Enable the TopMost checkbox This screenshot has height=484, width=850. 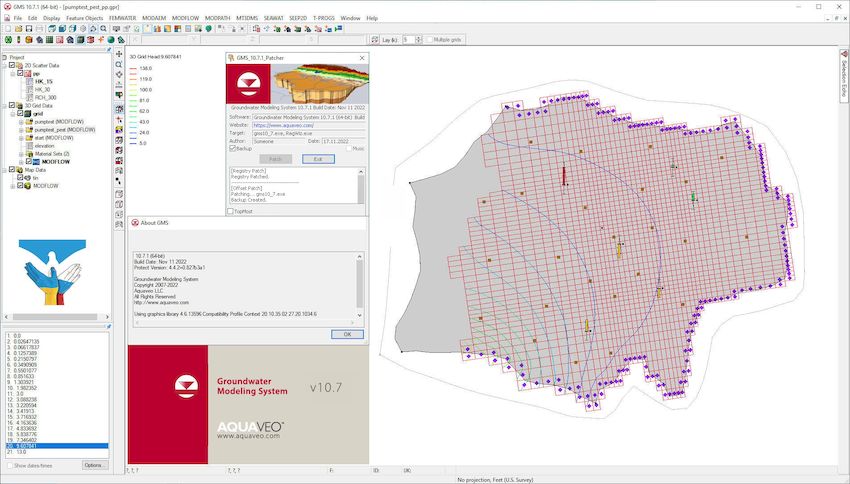(x=230, y=211)
